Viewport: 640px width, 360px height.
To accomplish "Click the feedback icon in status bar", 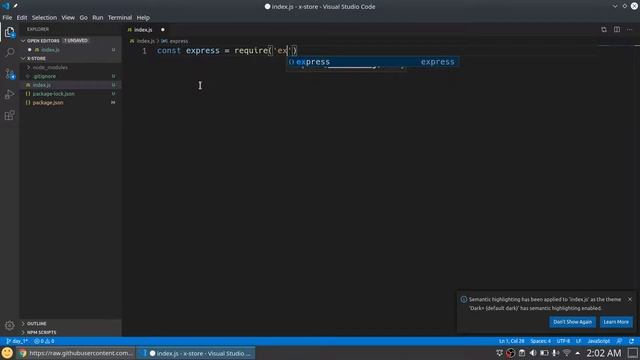I will coord(619,341).
